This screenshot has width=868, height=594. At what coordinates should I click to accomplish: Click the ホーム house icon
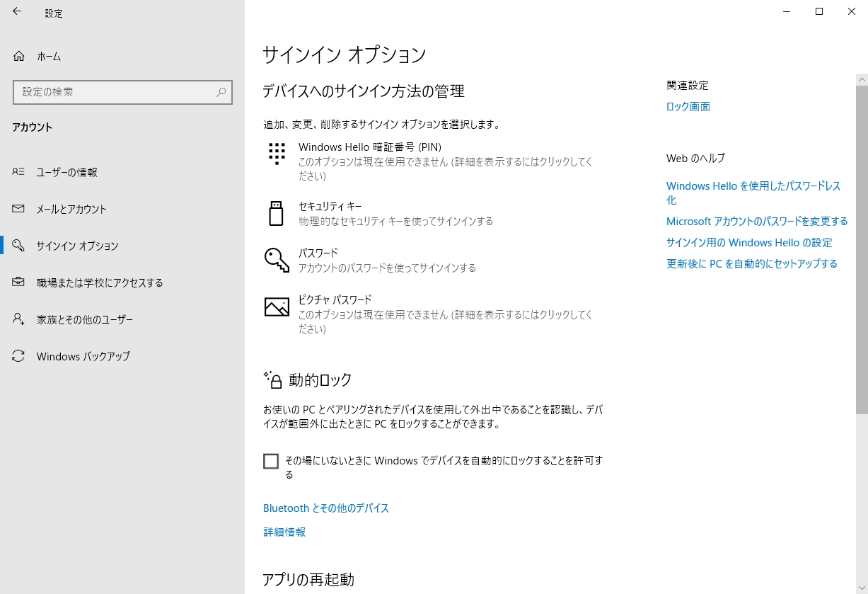19,57
